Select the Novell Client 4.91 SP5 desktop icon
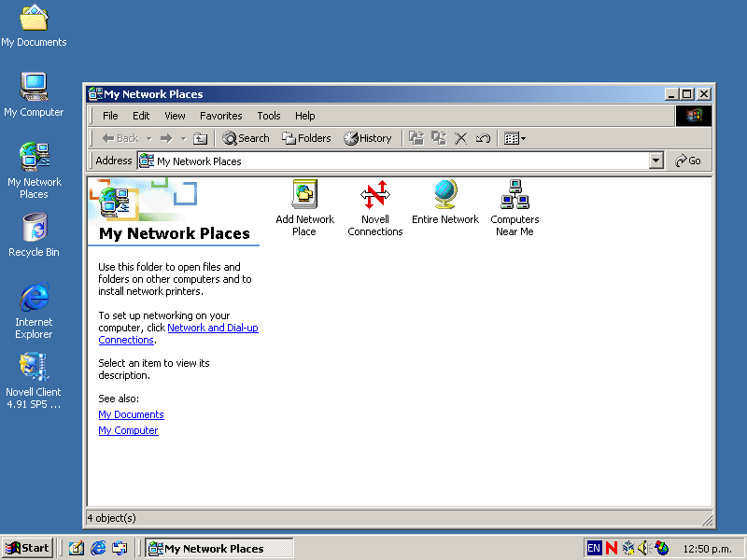Image resolution: width=747 pixels, height=560 pixels. click(34, 381)
